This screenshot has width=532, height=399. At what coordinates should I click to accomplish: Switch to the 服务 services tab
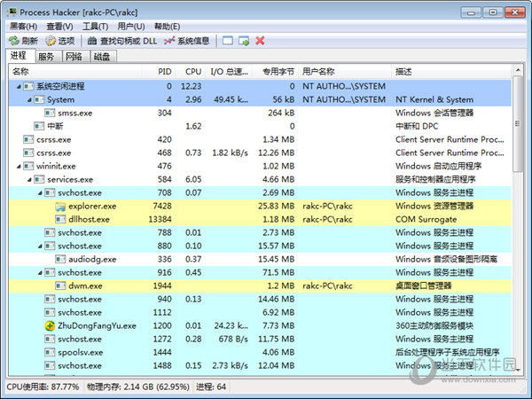[49, 57]
